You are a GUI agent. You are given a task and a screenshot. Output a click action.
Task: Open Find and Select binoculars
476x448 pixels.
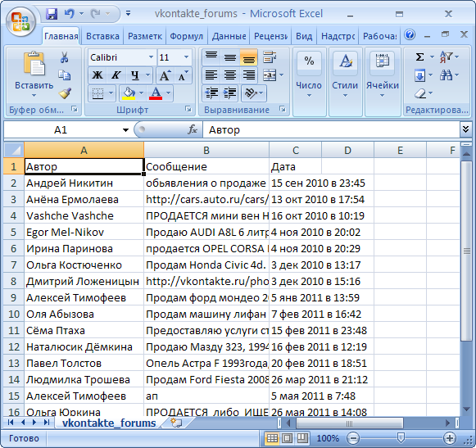click(x=447, y=75)
